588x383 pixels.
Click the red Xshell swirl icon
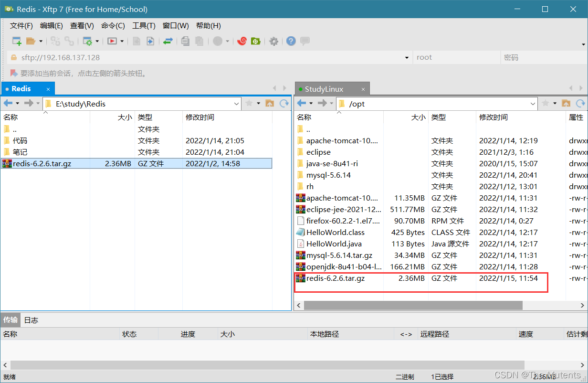click(x=242, y=41)
